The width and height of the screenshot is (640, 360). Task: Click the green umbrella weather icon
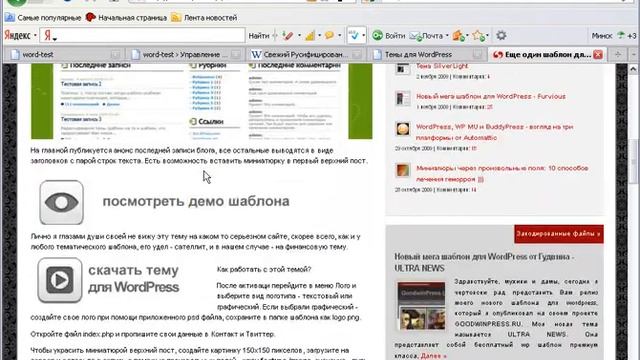pos(621,36)
